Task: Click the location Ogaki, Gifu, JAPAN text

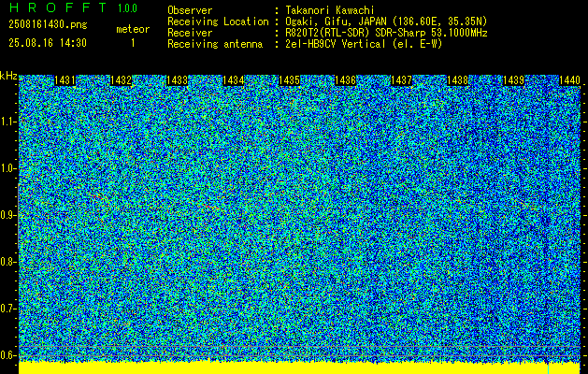Action: [x=386, y=22]
